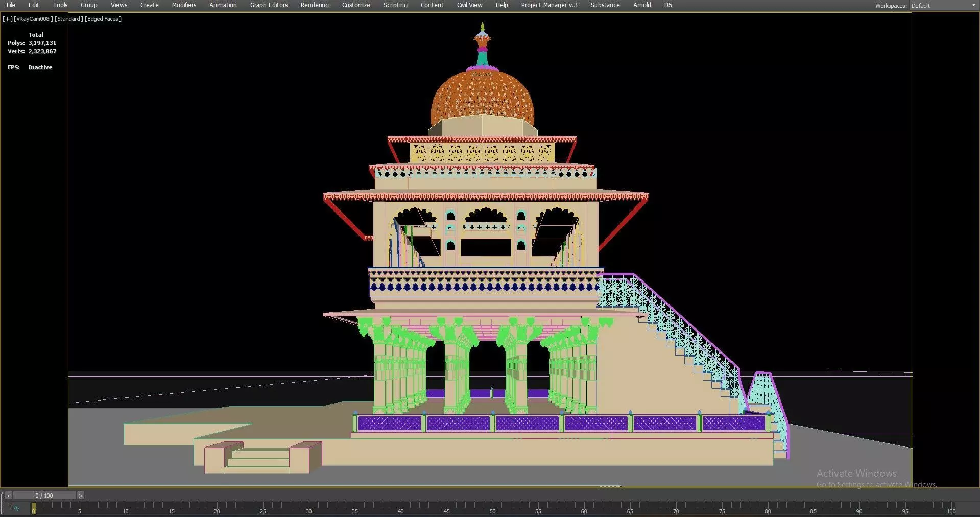Click frame 0 marker on the timeline
Viewport: 980px width, 517px height.
pyautogui.click(x=34, y=508)
